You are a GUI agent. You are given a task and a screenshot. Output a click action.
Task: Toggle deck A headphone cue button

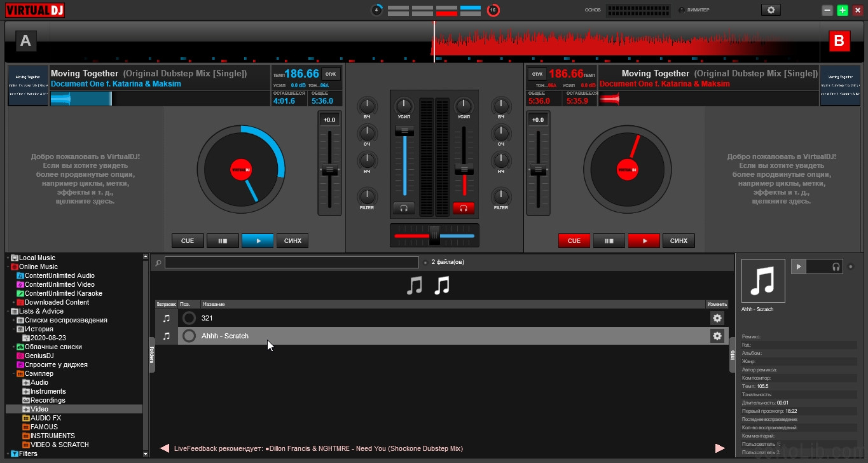tap(403, 208)
